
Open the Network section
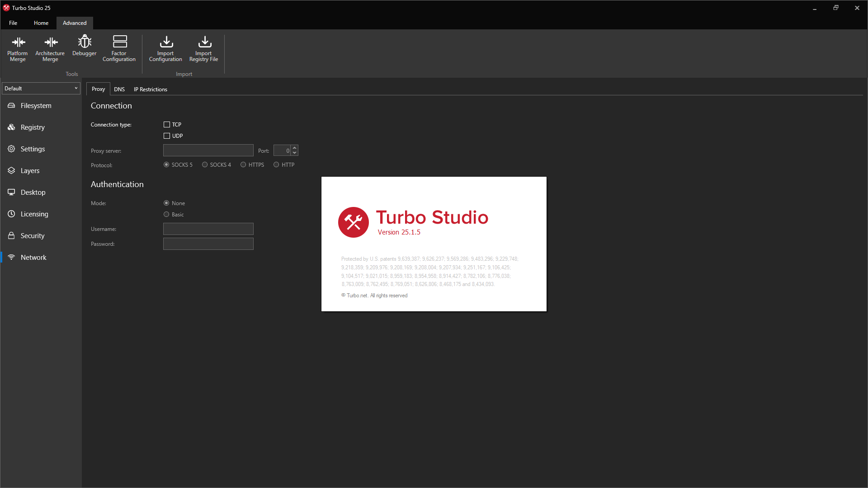(41, 258)
